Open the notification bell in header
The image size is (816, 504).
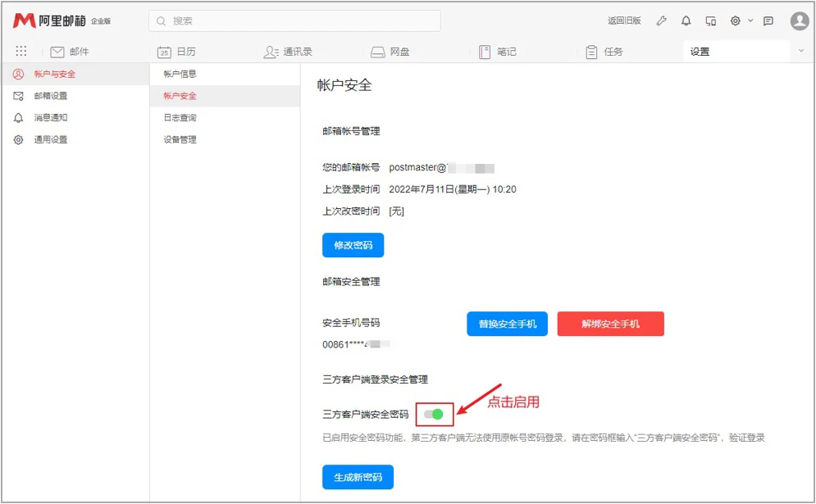pos(686,20)
